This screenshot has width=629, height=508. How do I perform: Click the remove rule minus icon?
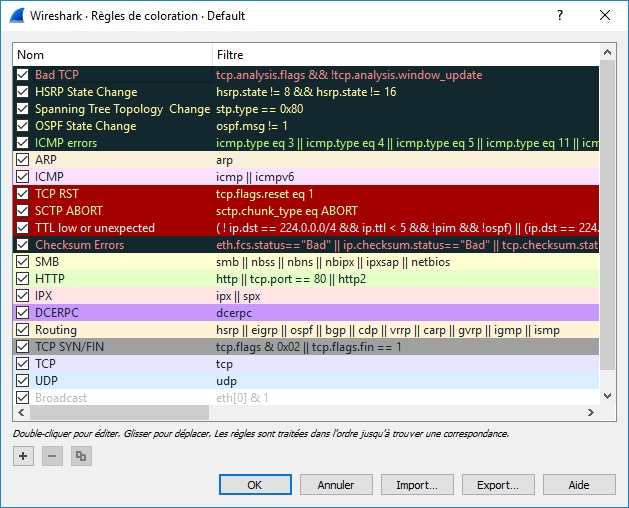(52, 456)
